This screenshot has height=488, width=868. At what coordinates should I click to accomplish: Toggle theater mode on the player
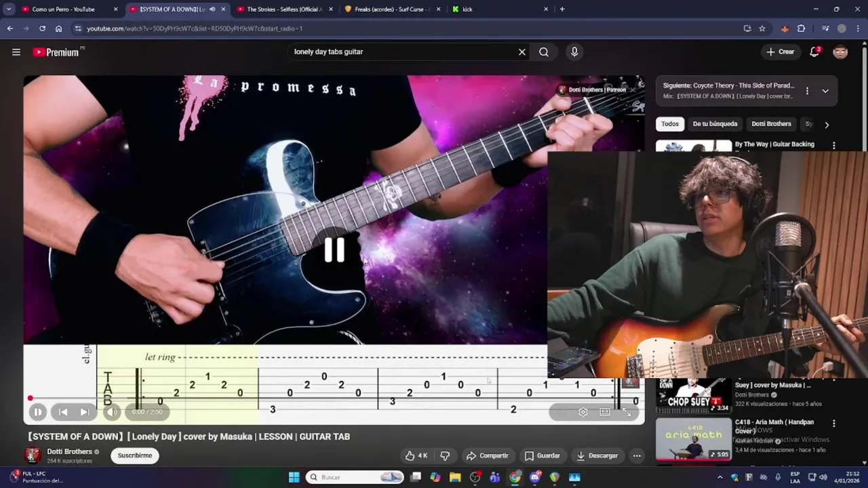(605, 412)
